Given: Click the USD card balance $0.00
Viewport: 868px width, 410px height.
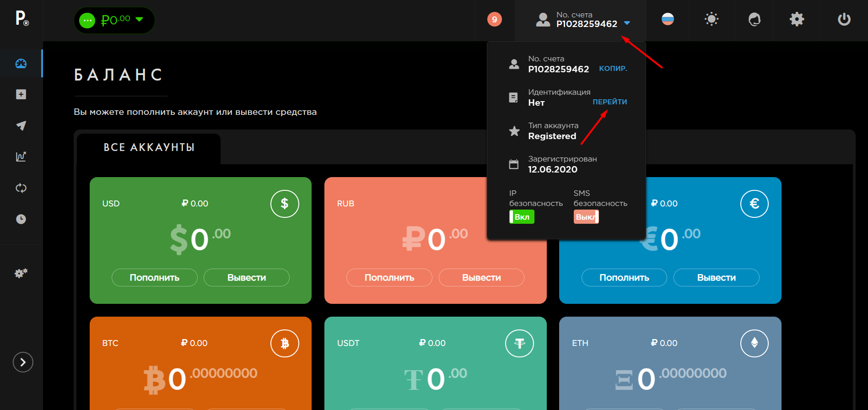Looking at the screenshot, I should click(x=200, y=239).
